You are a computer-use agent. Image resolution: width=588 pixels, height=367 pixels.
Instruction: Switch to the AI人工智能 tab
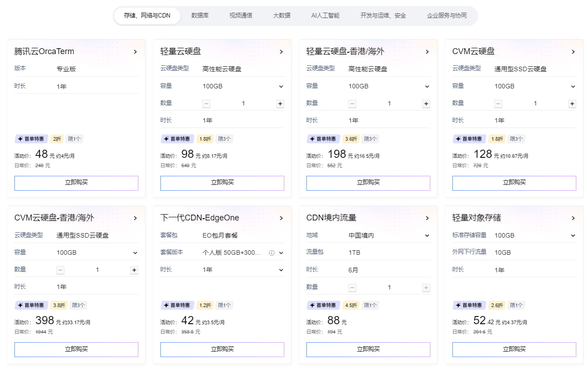click(x=325, y=15)
